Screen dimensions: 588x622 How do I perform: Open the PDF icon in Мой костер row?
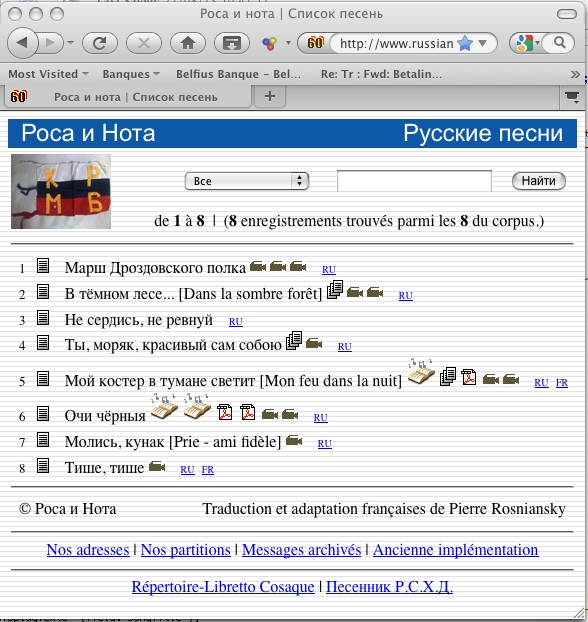[x=469, y=376]
